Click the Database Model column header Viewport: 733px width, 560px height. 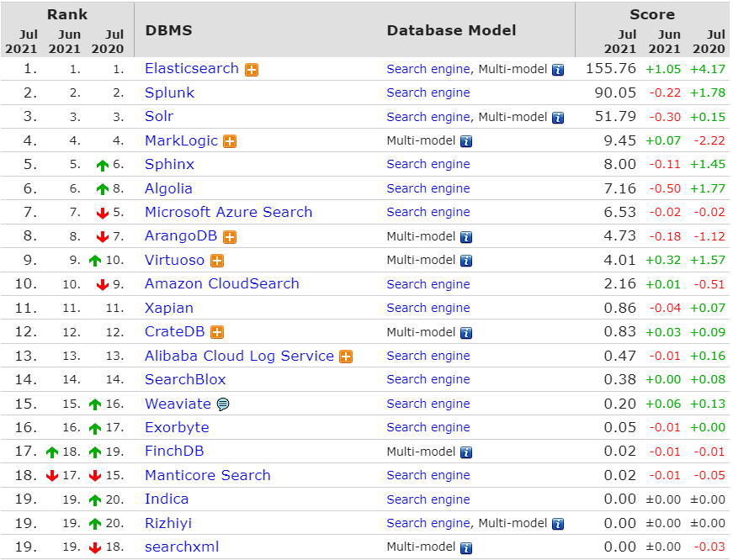[x=452, y=30]
